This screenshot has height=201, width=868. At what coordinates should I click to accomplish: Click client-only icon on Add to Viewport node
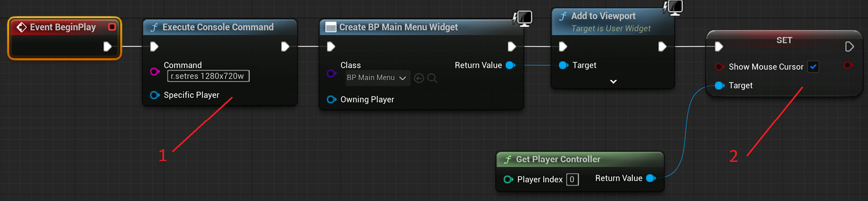coord(673,7)
